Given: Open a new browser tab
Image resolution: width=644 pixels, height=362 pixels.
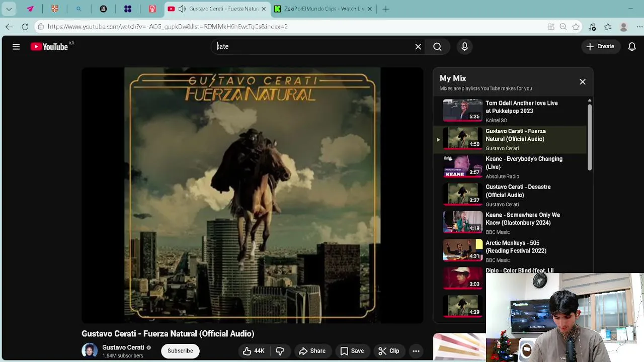Looking at the screenshot, I should point(386,9).
